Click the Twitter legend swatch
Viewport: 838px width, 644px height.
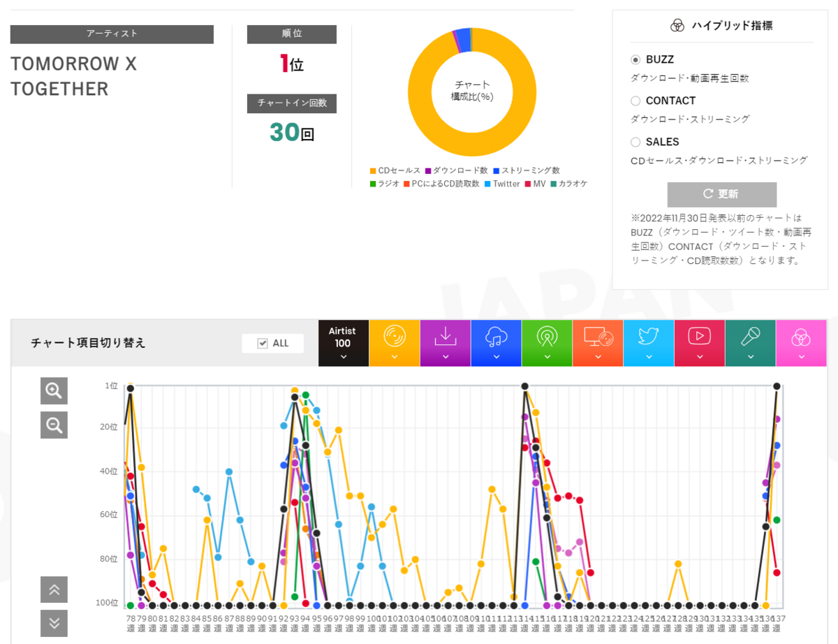(487, 184)
